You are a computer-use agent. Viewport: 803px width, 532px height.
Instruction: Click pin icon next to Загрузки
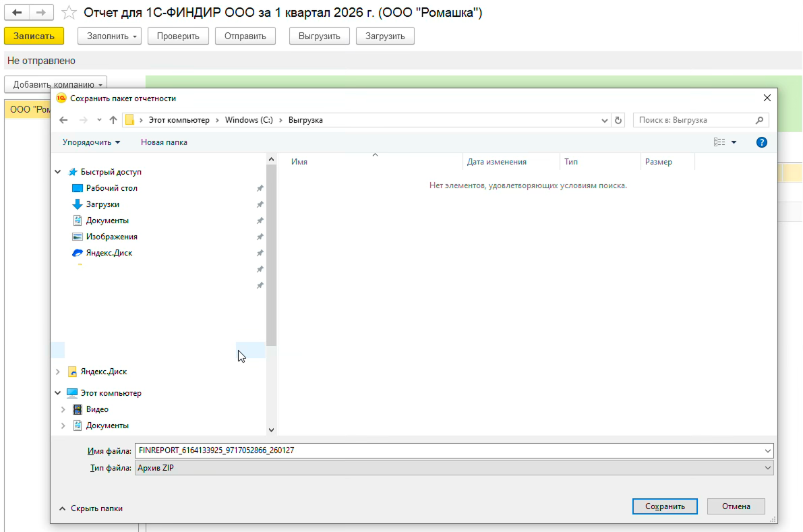coord(260,204)
